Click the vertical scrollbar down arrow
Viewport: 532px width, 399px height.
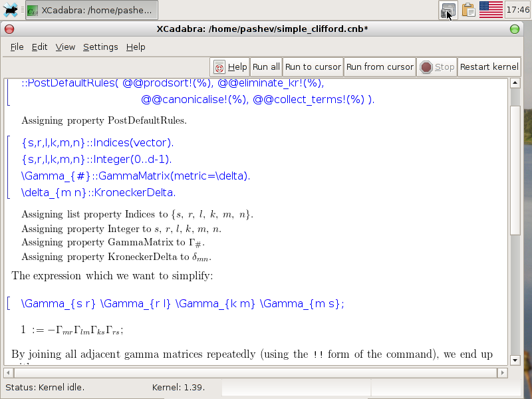pyautogui.click(x=515, y=360)
